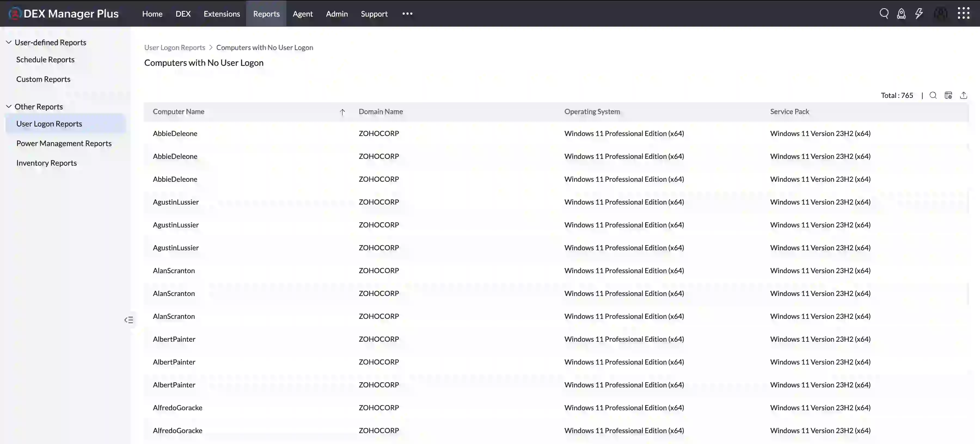Select the Reports tab

point(266,14)
